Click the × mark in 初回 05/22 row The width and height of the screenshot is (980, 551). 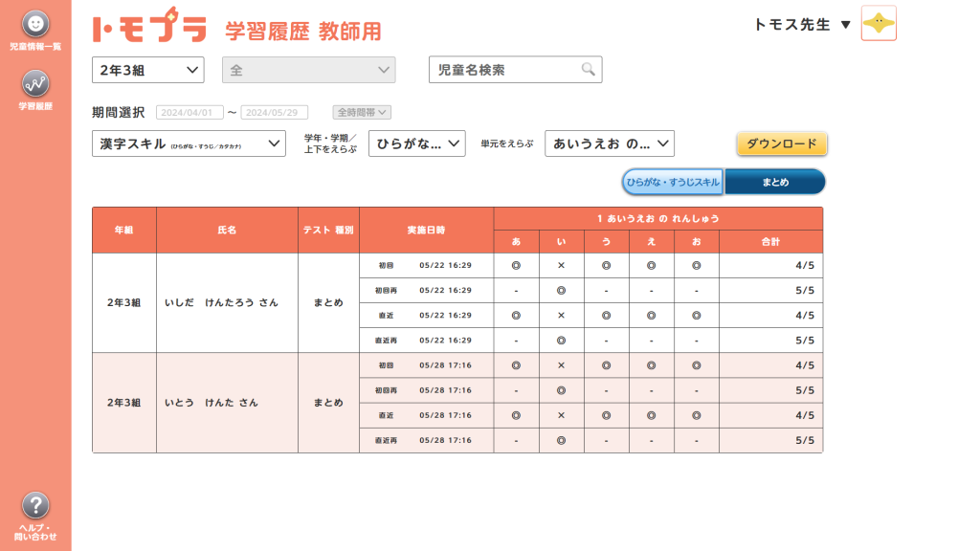pos(561,266)
